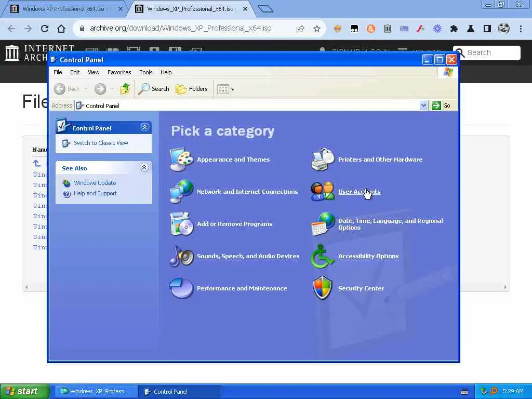This screenshot has height=399, width=532.
Task: Open the Help menu
Action: [x=166, y=72]
